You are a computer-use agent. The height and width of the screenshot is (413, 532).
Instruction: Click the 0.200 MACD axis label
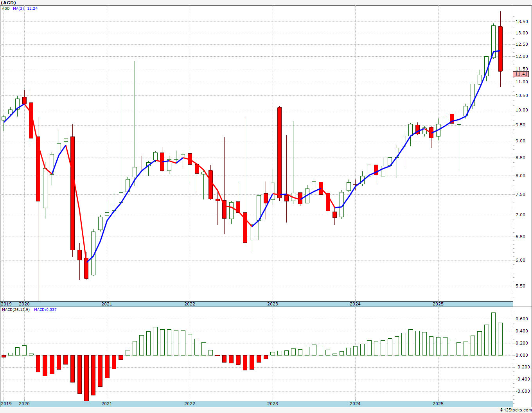523,343
